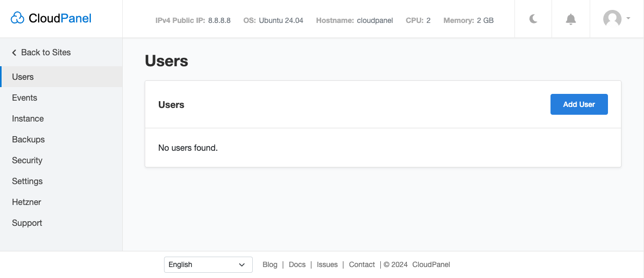Navigate to the Security section
Viewport: 644px width, 278px height.
tap(27, 160)
